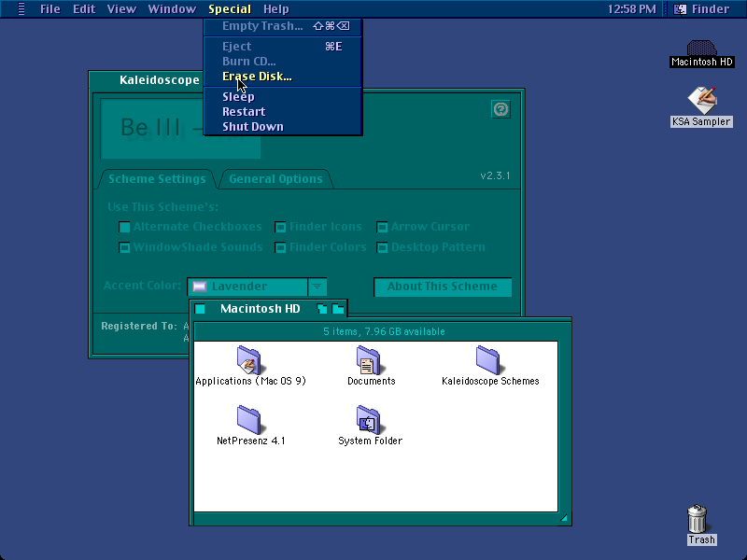This screenshot has width=747, height=560.
Task: Open the Finder application menu
Action: (703, 9)
